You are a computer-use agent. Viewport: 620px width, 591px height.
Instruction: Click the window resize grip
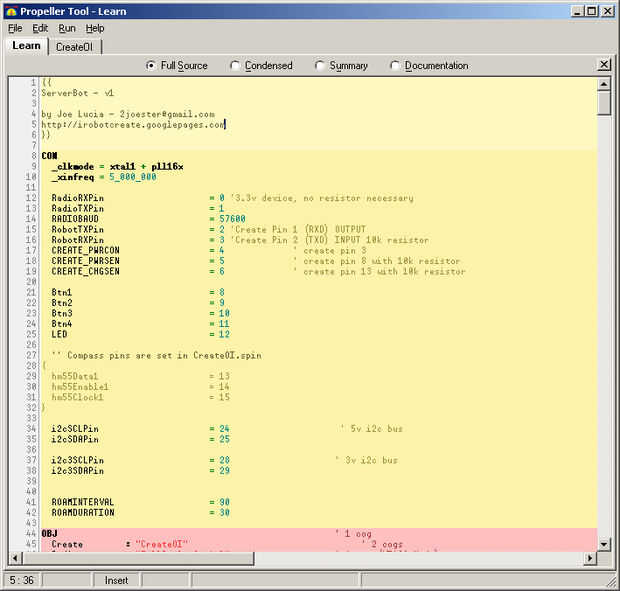[611, 582]
